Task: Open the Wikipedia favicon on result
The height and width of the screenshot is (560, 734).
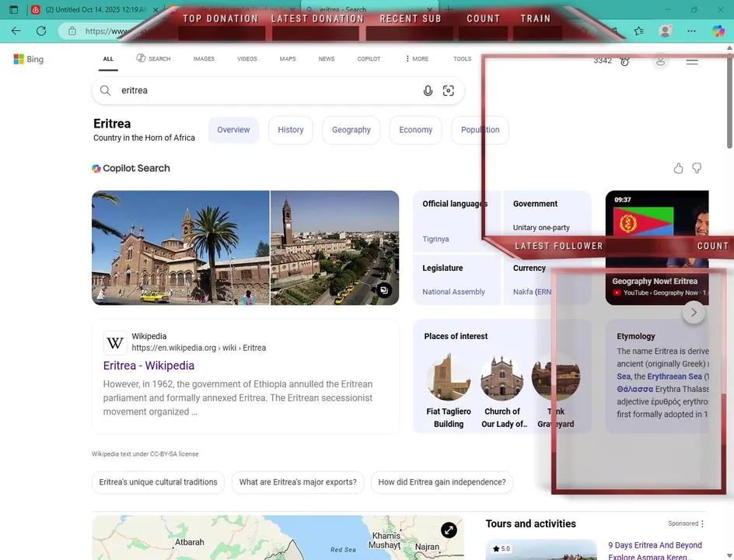Action: [115, 343]
